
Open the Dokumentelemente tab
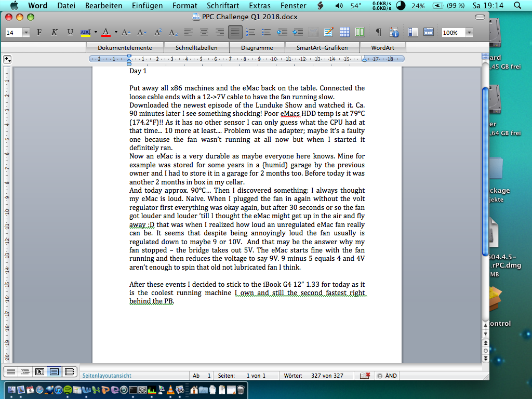pyautogui.click(x=125, y=47)
